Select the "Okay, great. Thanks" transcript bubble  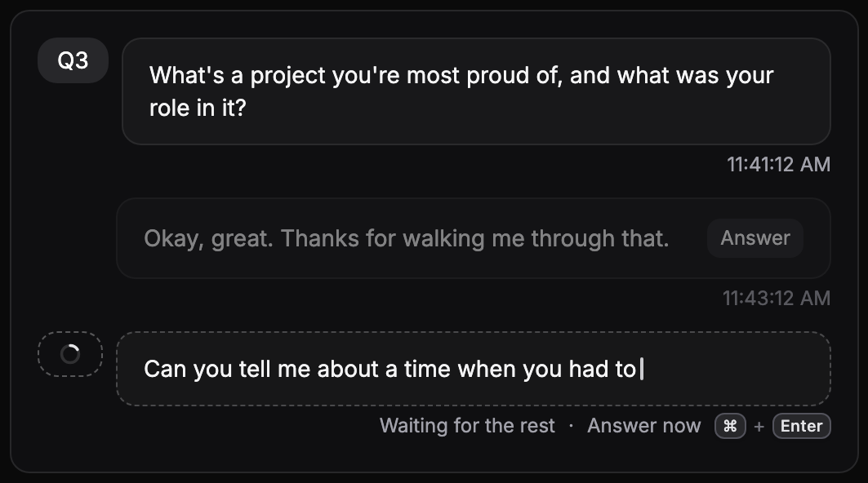(x=474, y=238)
